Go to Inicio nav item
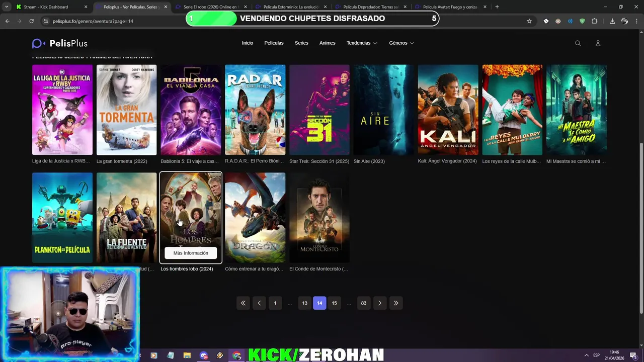This screenshot has width=644, height=362. 248,43
